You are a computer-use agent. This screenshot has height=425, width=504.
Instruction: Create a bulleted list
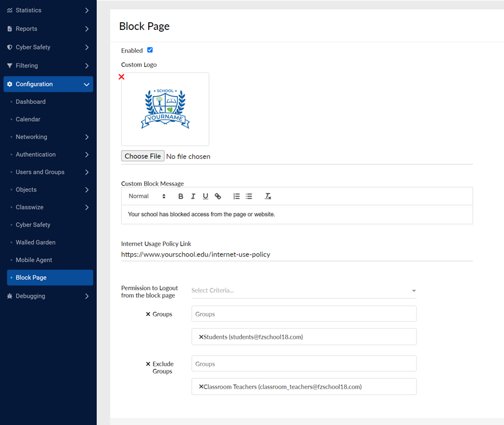(249, 196)
